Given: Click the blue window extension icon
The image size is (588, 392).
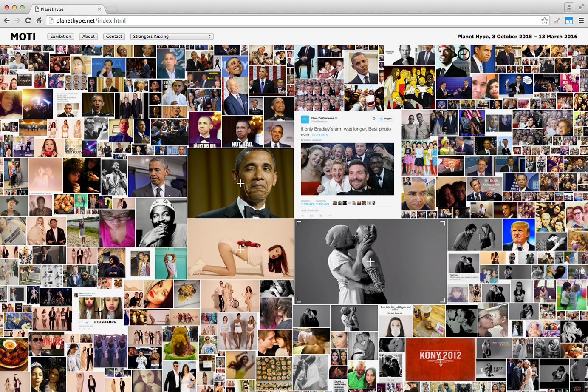Looking at the screenshot, I should click(x=569, y=20).
